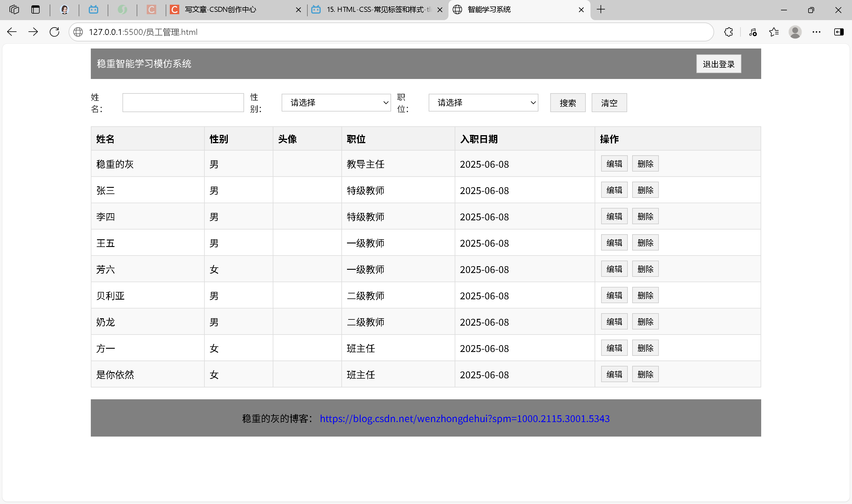This screenshot has width=852, height=504.
Task: Open the browser extensions puzzle icon
Action: (728, 32)
